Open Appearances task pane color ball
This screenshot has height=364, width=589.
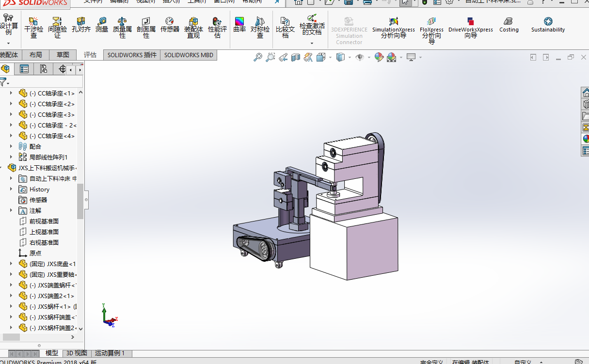[x=586, y=139]
